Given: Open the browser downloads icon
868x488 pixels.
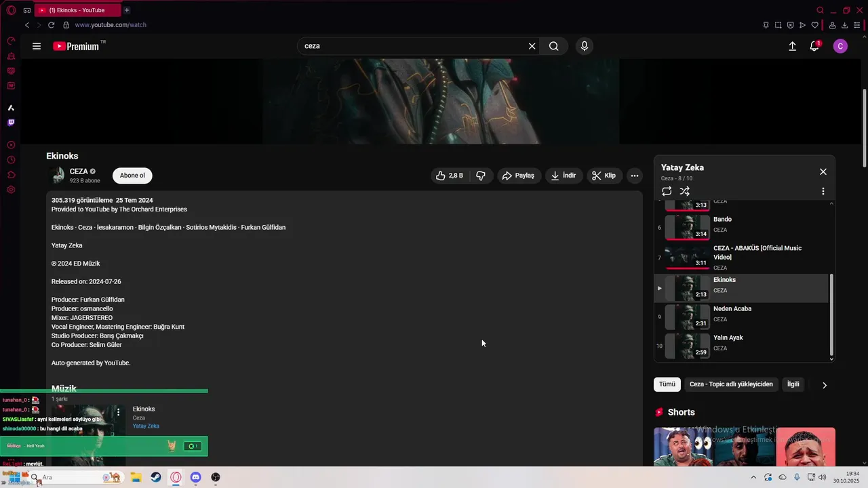Looking at the screenshot, I should (x=845, y=25).
